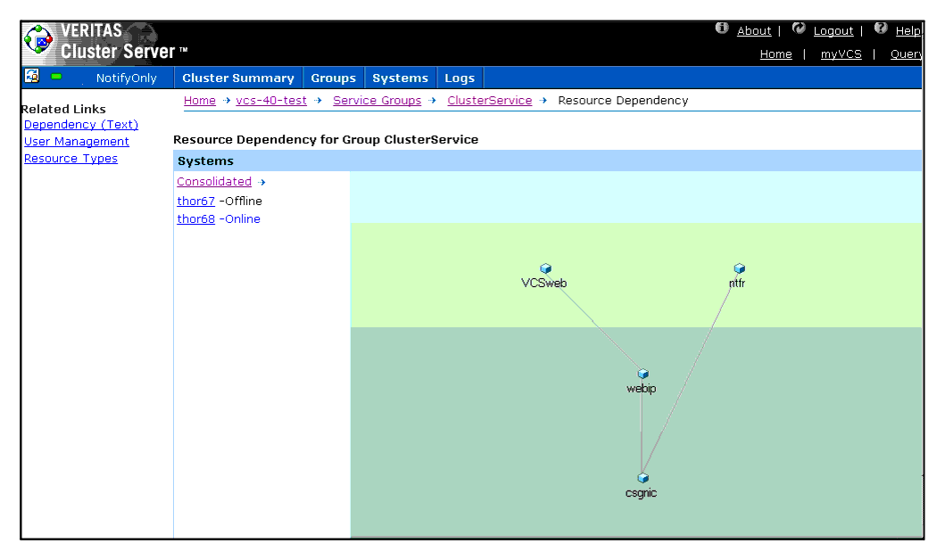Click the Help question mark icon
This screenshot has height=560, width=945.
pyautogui.click(x=881, y=29)
